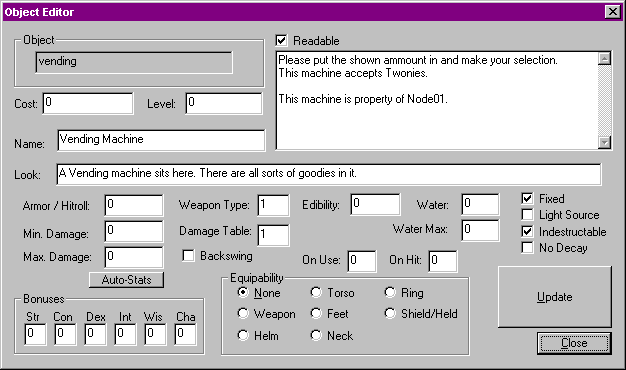The height and width of the screenshot is (370, 626).
Task: Enable the No Decay checkbox
Action: tap(527, 248)
